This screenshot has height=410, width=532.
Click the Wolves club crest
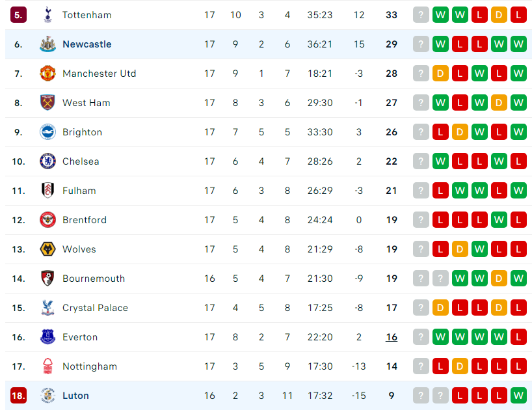pyautogui.click(x=48, y=249)
